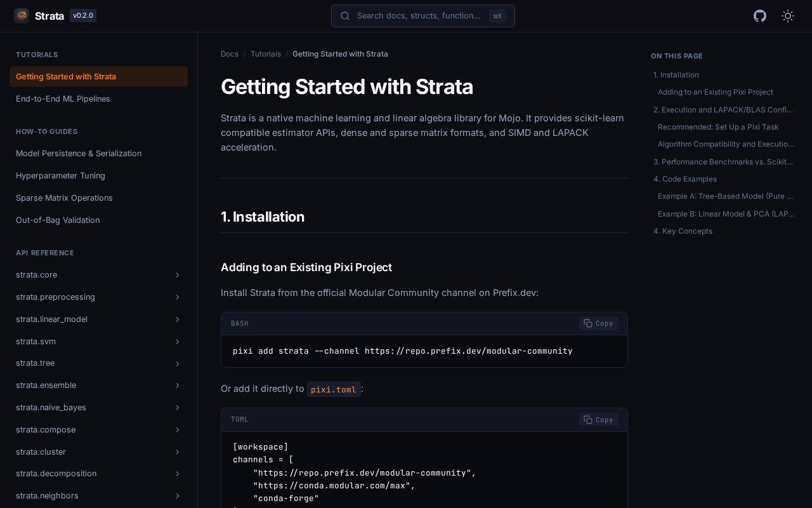This screenshot has width=812, height=508.
Task: Click the [workspace] line in TOML block
Action: [x=261, y=447]
